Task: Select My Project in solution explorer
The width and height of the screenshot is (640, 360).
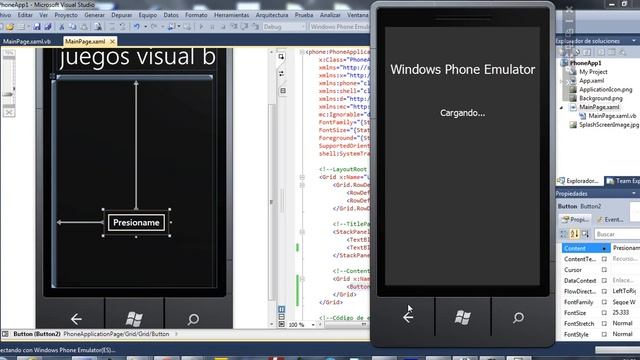Action: pyautogui.click(x=593, y=72)
